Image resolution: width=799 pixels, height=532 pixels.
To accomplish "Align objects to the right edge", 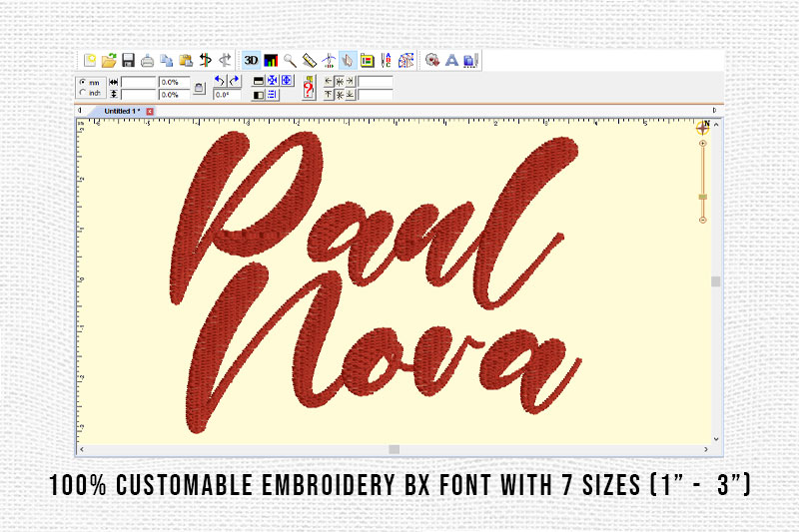I will coord(351,82).
